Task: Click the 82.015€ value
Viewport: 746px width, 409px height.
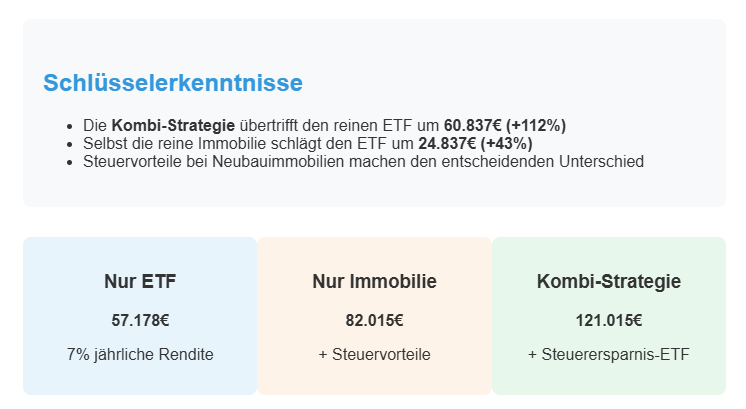Action: (x=374, y=320)
